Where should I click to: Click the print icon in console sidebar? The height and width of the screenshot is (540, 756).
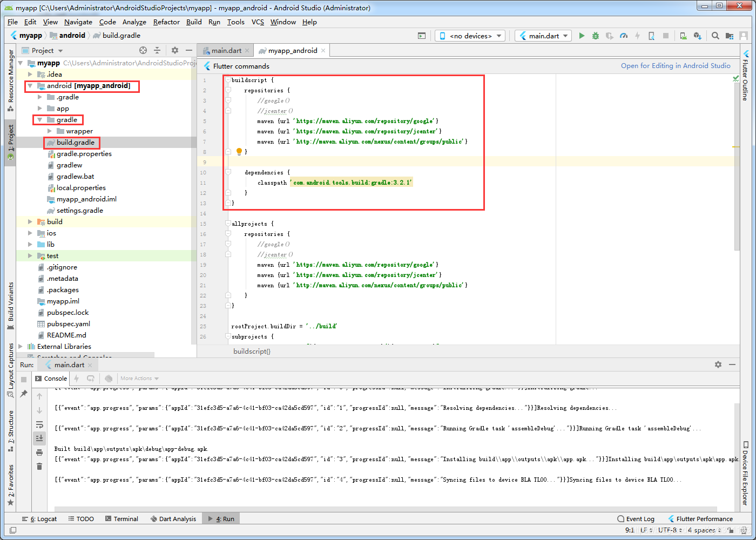click(39, 452)
